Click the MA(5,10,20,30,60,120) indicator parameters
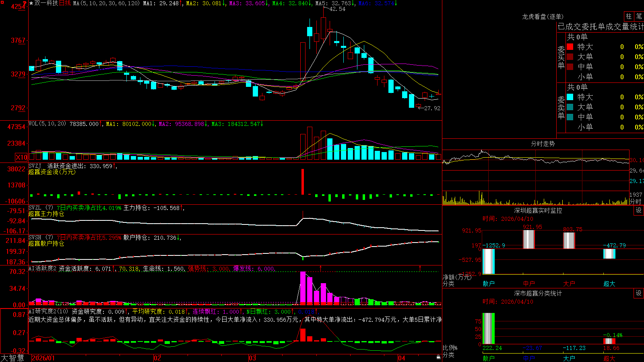The width and height of the screenshot is (644, 362). tap(106, 3)
